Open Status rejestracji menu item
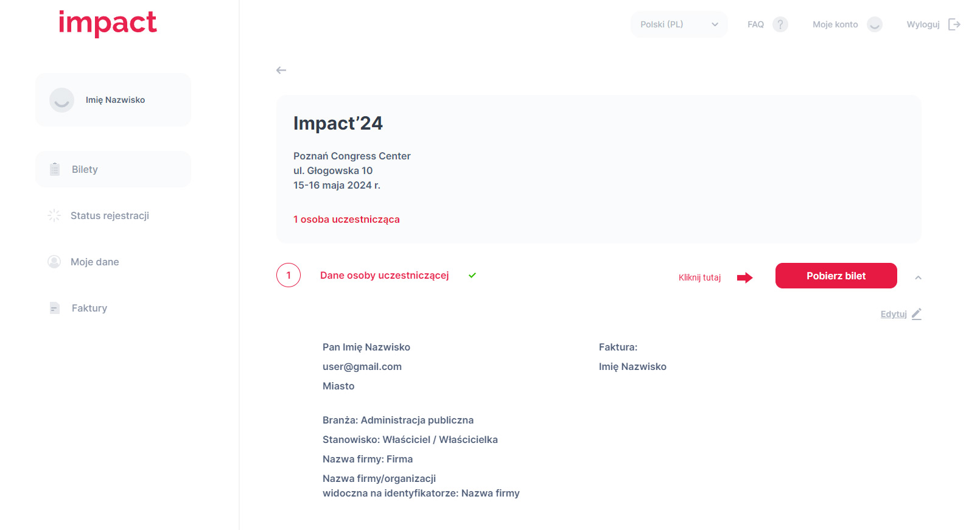Viewport: 980px width, 530px height. tap(110, 215)
